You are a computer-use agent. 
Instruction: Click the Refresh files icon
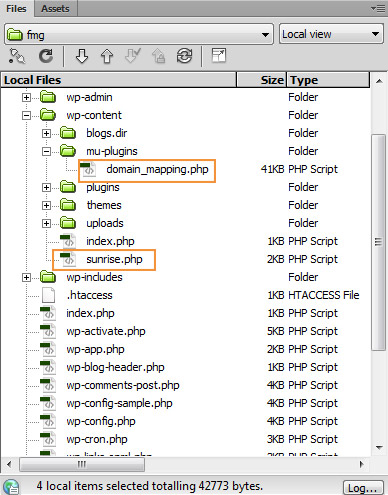pyautogui.click(x=46, y=56)
